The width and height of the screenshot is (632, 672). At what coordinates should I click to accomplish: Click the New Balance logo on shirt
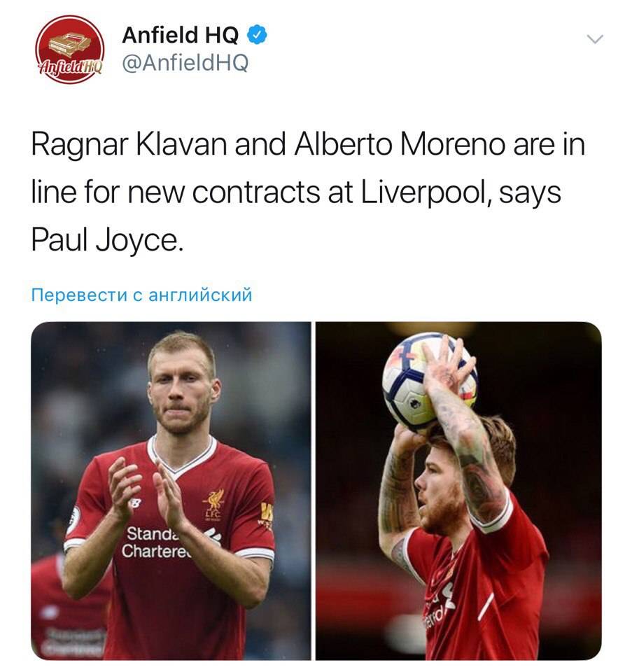pos(136,502)
